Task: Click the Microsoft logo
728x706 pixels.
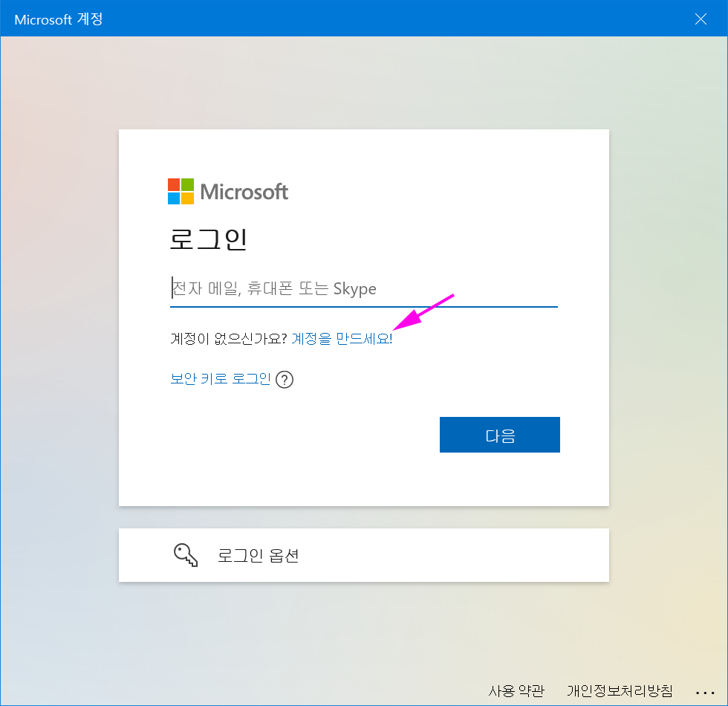Action: [x=228, y=192]
